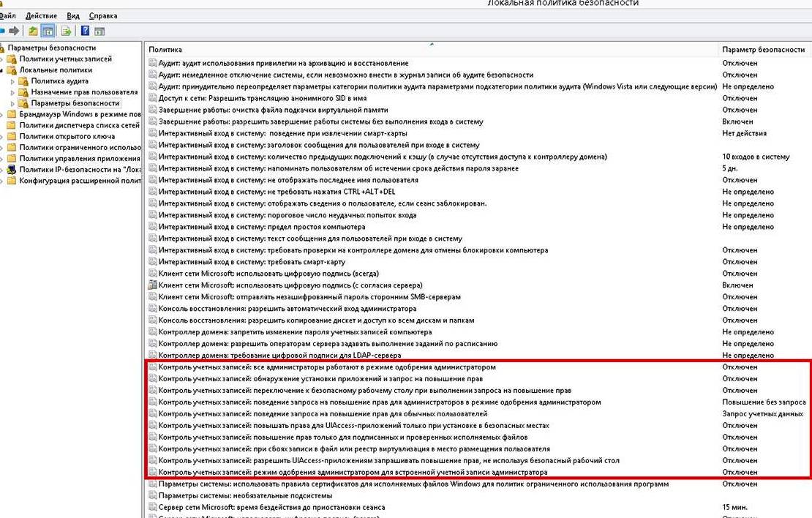This screenshot has height=518, width=812.
Task: Click the Forward arrow toolbar icon
Action: [15, 31]
